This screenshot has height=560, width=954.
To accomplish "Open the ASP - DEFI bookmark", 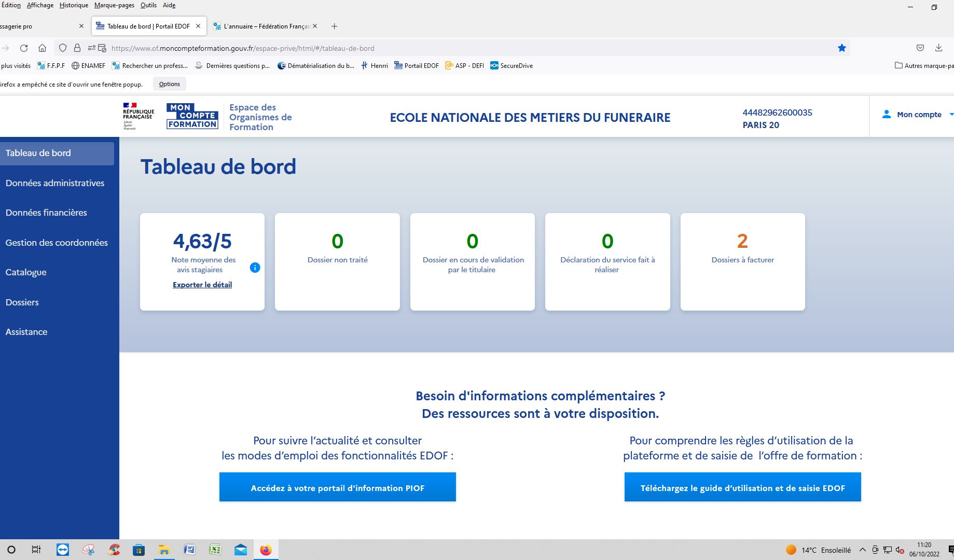I will [464, 66].
